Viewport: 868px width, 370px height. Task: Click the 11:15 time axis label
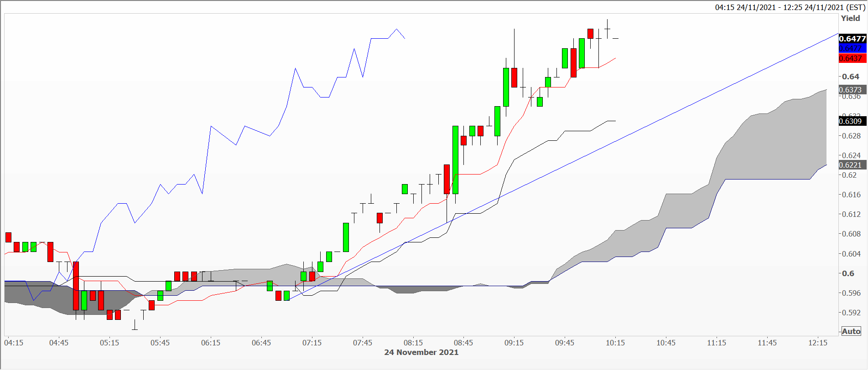tap(717, 343)
